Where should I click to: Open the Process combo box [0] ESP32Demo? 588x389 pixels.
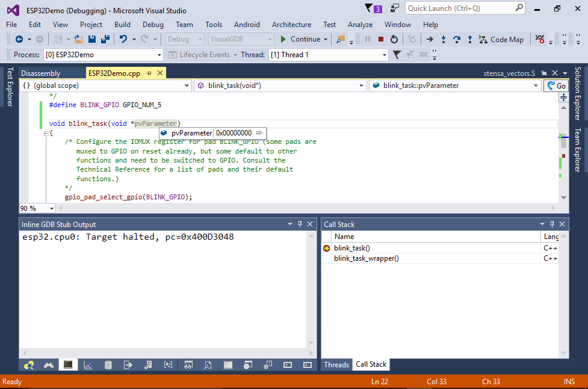[x=103, y=55]
